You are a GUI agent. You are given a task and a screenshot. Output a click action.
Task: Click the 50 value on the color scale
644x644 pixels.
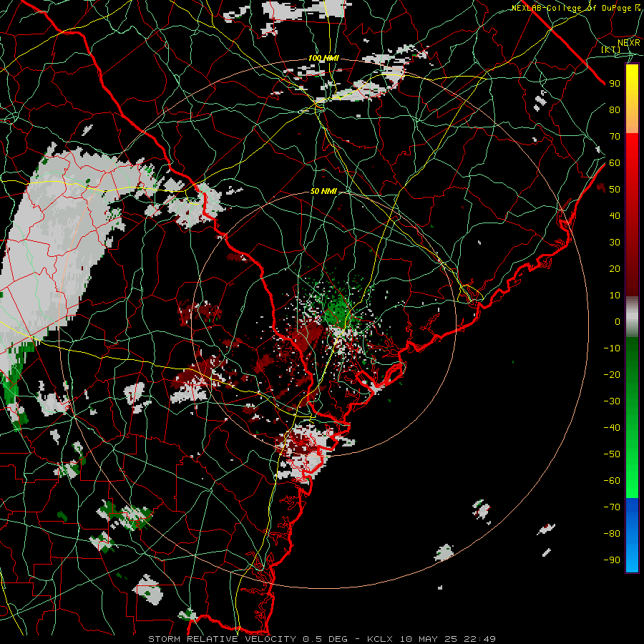615,190
